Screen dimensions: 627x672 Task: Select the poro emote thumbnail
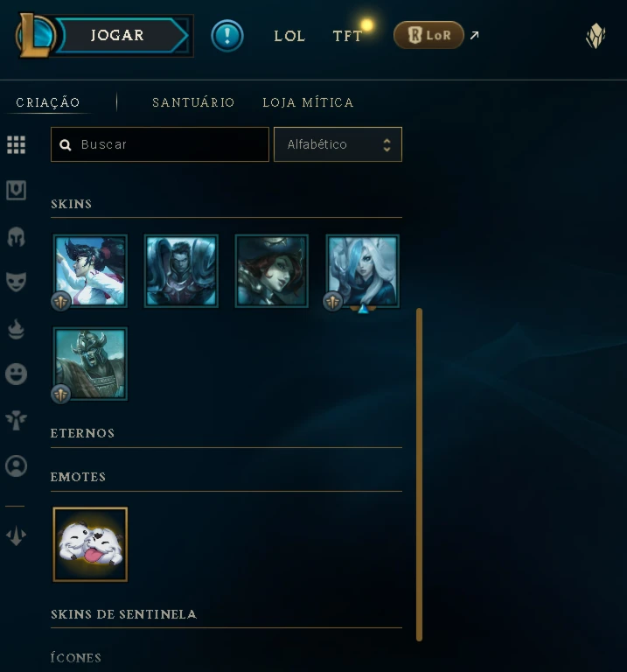pos(90,544)
